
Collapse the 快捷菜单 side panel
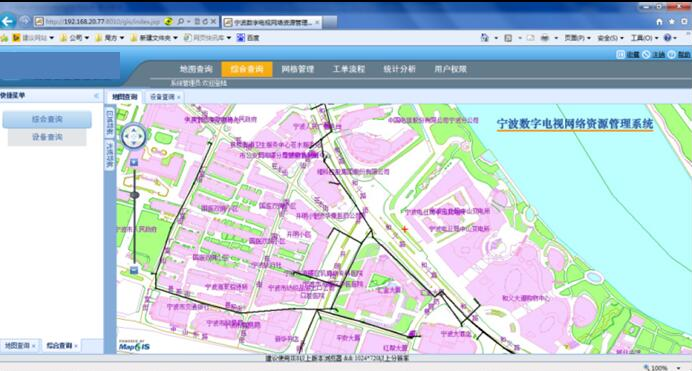tap(97, 96)
